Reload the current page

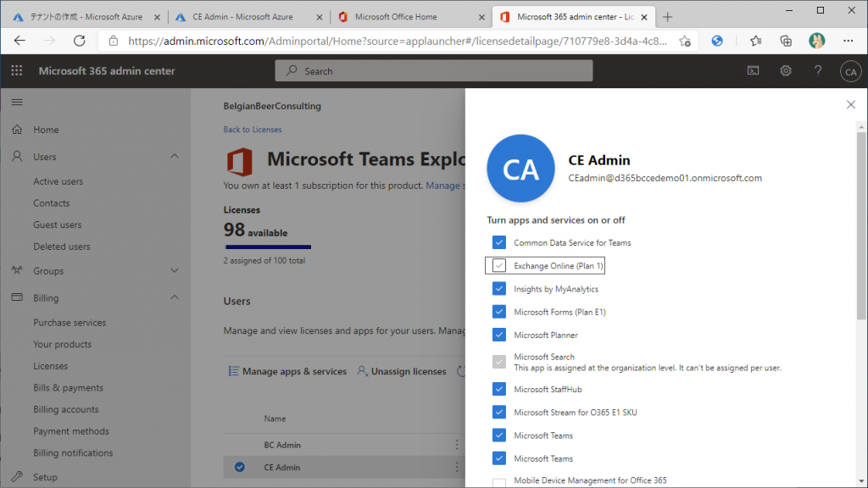coord(80,41)
